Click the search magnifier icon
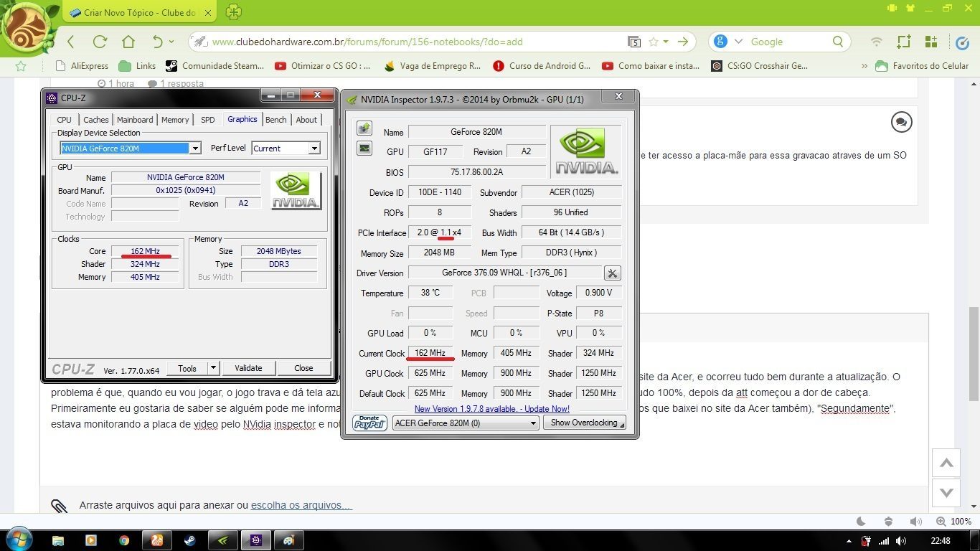980x551 pixels. click(838, 42)
